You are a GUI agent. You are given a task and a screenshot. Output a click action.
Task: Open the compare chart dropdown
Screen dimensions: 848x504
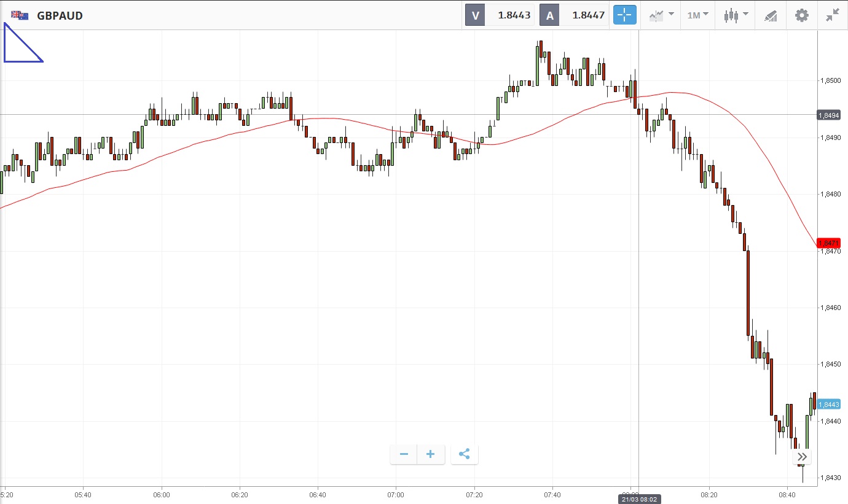tap(661, 15)
